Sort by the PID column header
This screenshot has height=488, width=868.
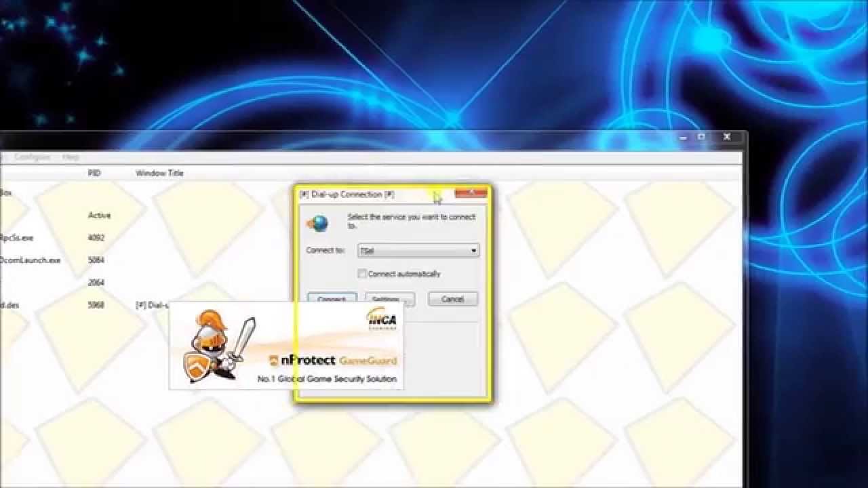94,173
